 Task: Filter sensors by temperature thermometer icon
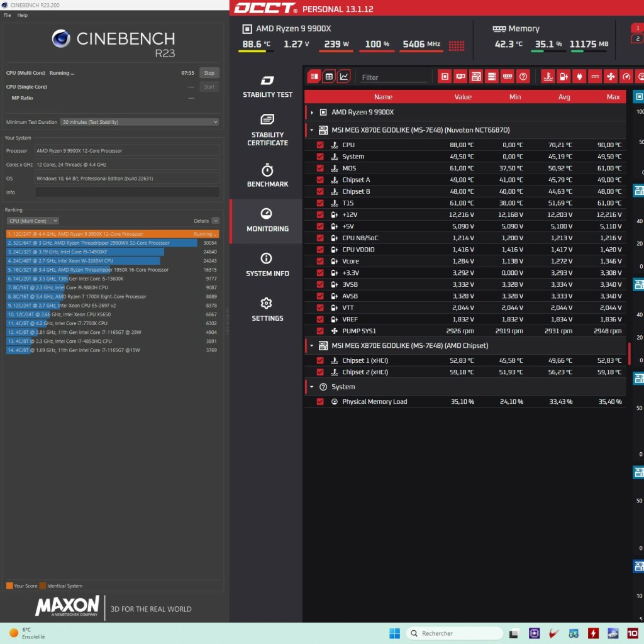point(548,76)
